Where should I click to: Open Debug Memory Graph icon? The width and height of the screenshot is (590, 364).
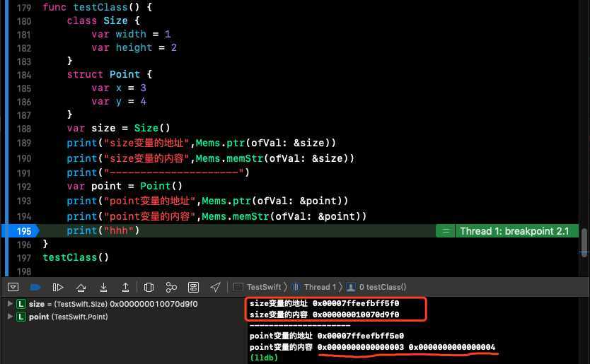point(171,287)
